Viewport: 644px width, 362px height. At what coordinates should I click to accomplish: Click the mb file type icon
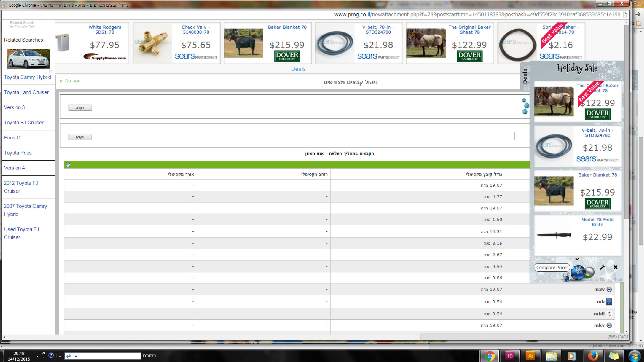(x=609, y=302)
